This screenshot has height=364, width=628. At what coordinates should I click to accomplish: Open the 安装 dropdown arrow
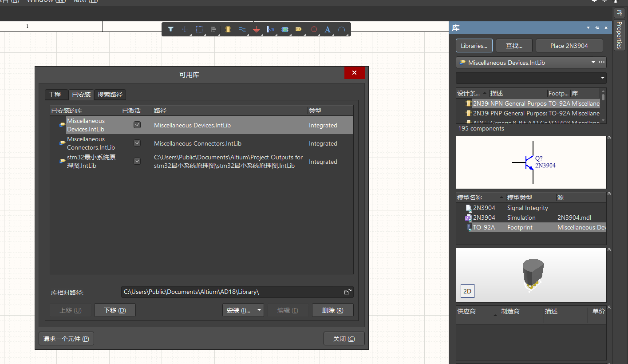[x=260, y=310]
